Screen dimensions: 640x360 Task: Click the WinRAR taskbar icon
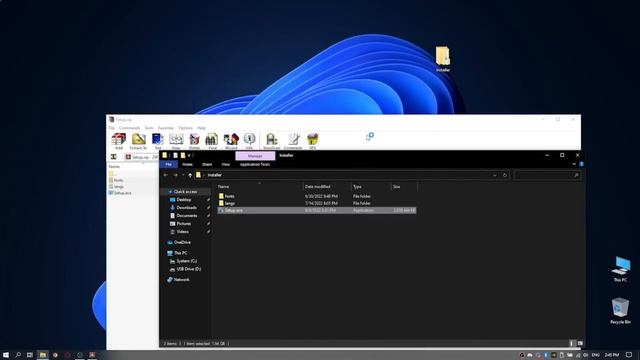[92, 355]
